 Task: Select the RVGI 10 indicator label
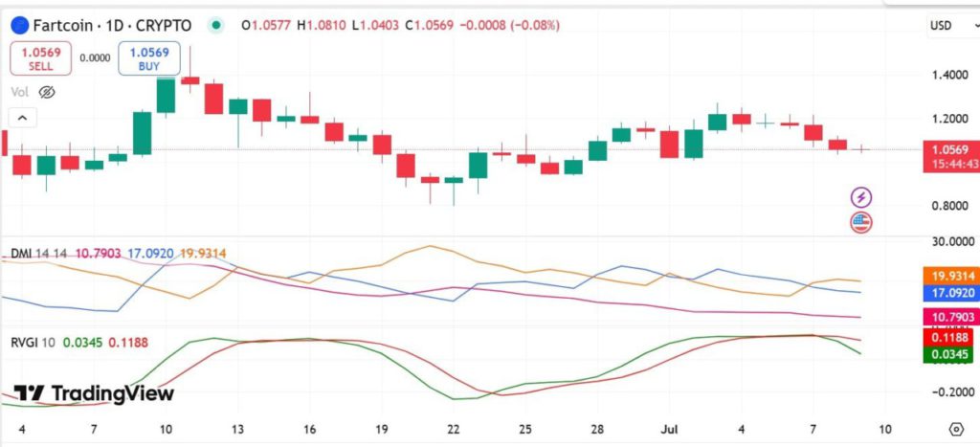coord(33,343)
